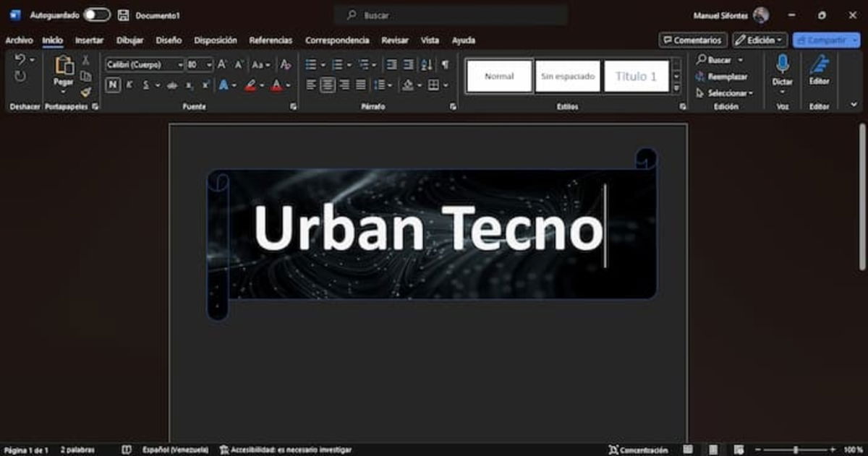Apply superscript formatting icon

click(x=205, y=85)
